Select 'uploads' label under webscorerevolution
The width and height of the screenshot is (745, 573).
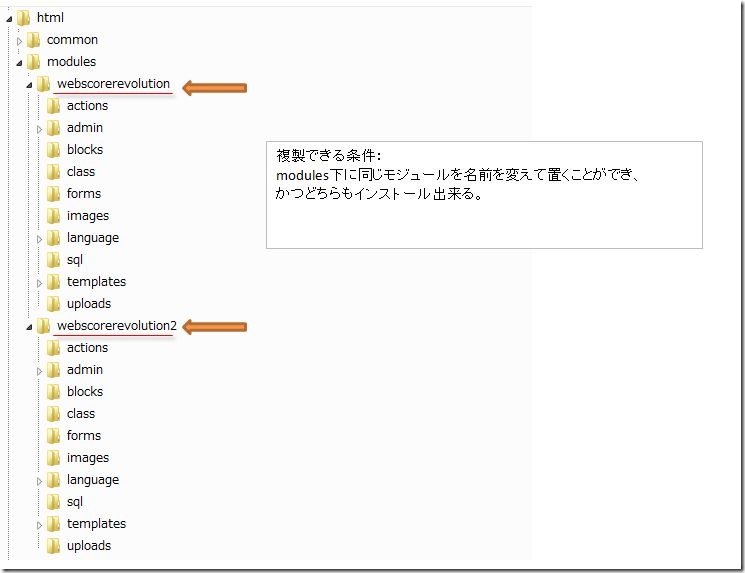(x=89, y=304)
